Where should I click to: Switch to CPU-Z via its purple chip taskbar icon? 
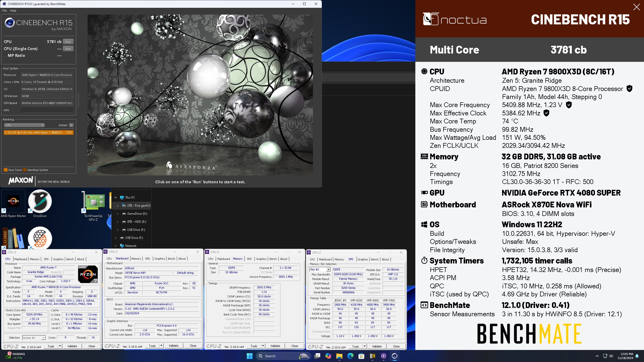click(384, 356)
